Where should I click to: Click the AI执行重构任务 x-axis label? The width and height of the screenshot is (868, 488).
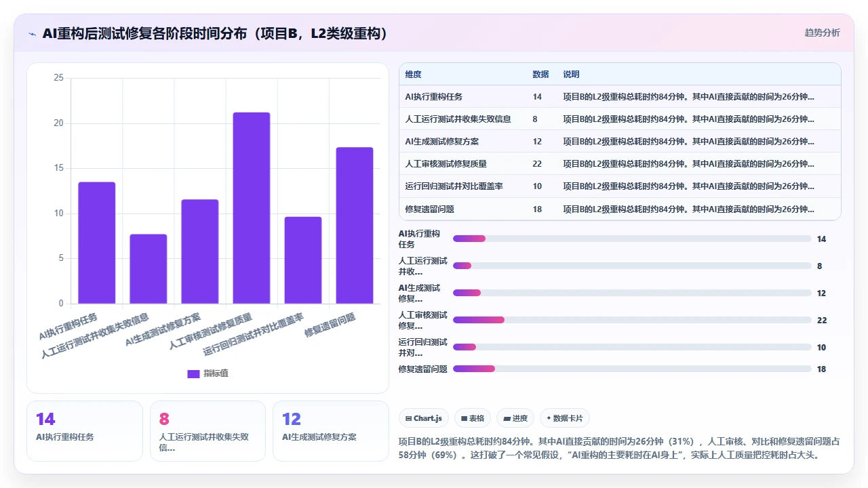point(68,326)
